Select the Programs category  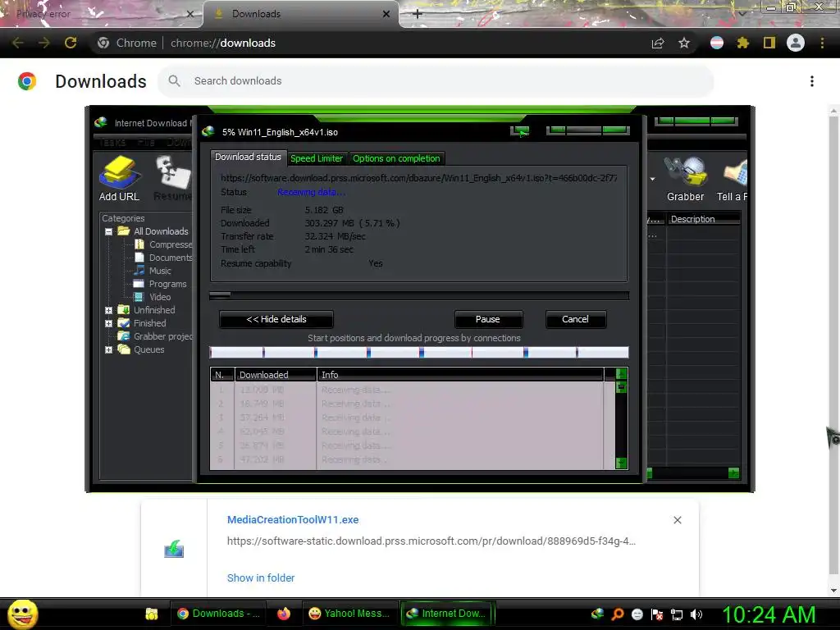[161, 284]
